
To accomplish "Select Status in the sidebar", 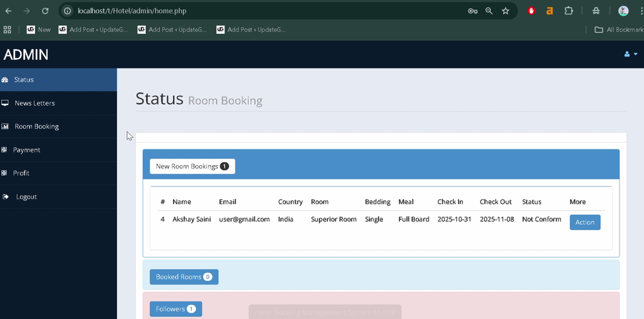I will pyautogui.click(x=58, y=80).
